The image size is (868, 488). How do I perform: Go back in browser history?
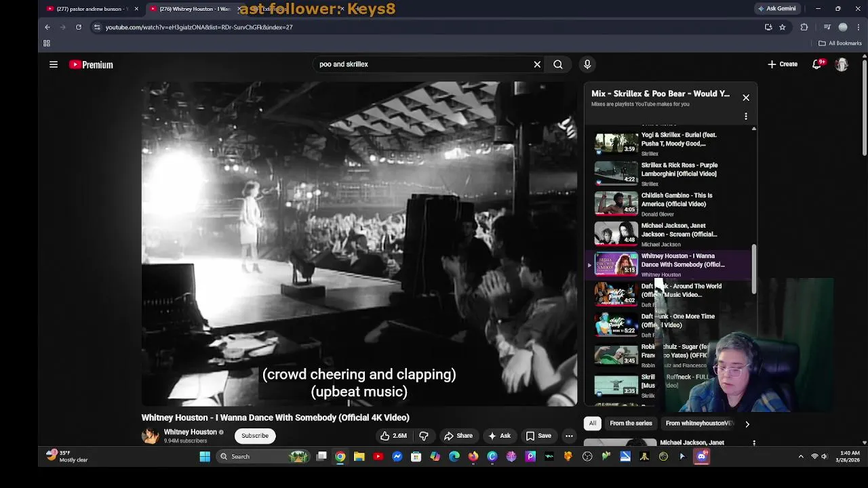pos(47,27)
